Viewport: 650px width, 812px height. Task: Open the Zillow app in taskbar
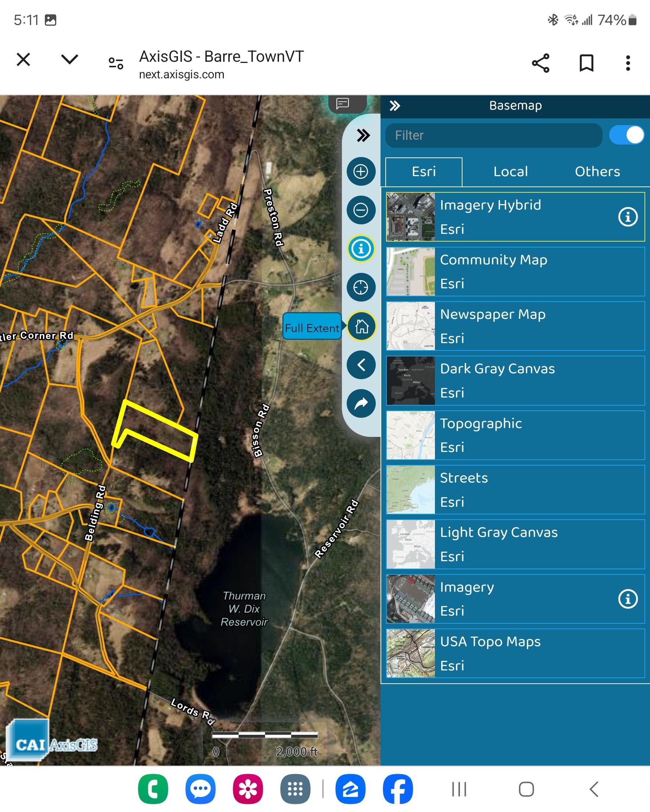pos(350,789)
